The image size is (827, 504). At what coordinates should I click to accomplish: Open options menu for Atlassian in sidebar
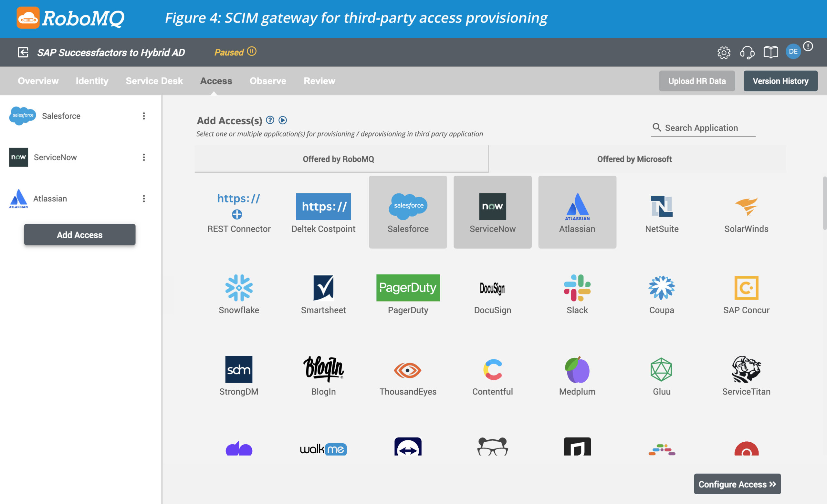(144, 198)
